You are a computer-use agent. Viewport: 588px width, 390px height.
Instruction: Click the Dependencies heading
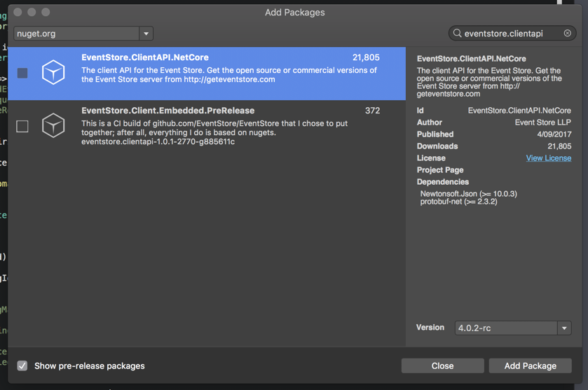443,182
